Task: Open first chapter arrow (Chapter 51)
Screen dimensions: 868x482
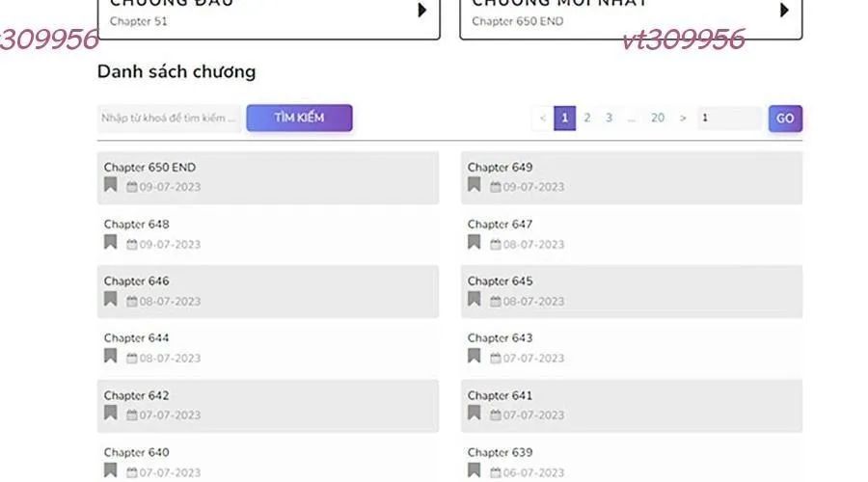Action: [x=421, y=11]
